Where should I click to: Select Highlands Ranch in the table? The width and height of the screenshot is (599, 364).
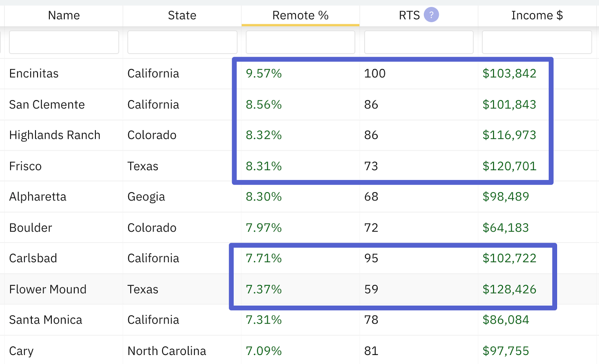pyautogui.click(x=55, y=135)
